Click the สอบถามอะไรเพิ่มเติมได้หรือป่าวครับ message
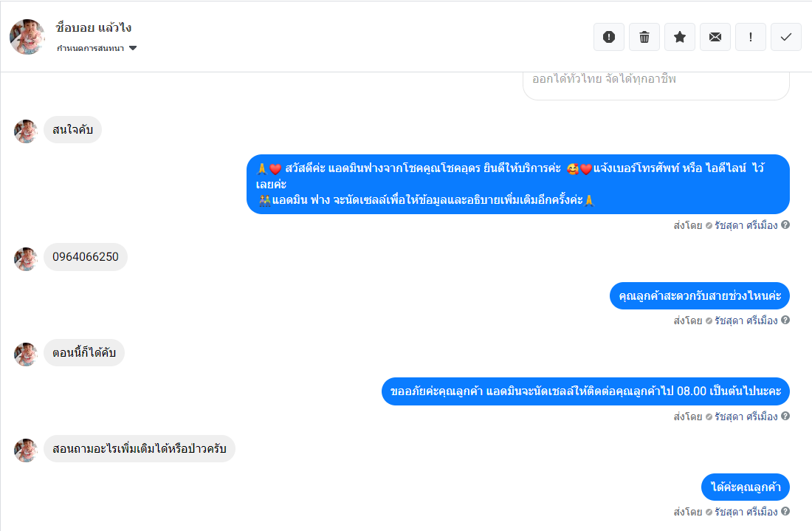 pyautogui.click(x=140, y=448)
